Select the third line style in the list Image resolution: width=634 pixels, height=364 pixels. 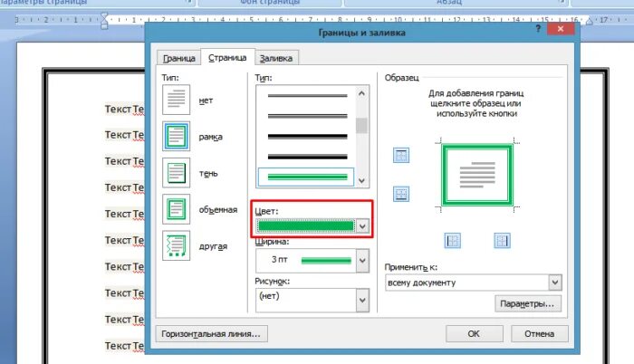[307, 137]
